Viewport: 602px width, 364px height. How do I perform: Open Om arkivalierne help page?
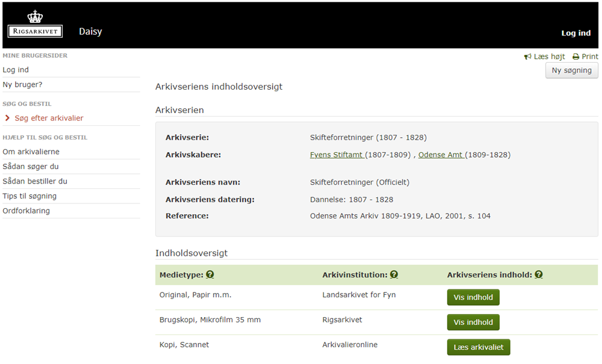tap(31, 152)
